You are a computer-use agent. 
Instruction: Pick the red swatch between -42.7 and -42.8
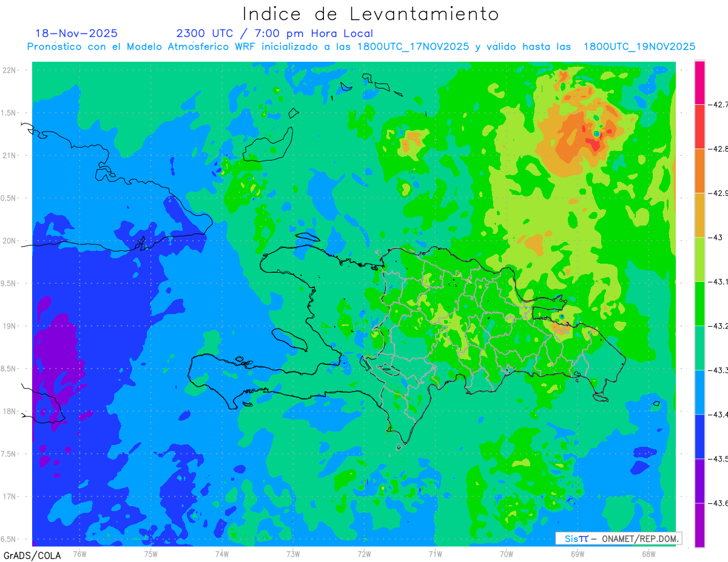coord(699,127)
